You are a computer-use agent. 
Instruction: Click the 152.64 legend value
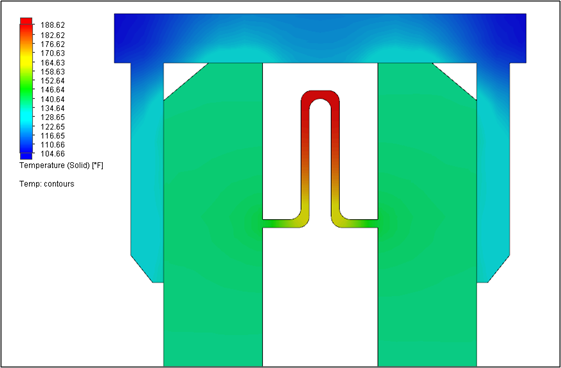[53, 81]
